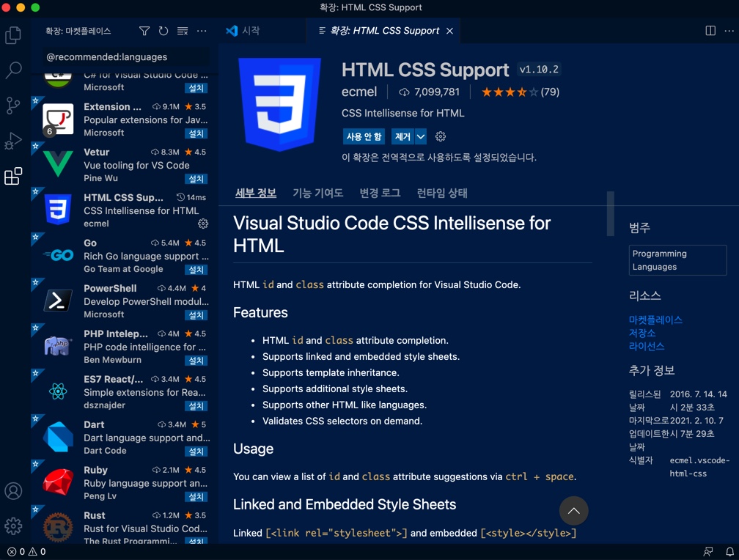Install the PowerShell extension

[x=196, y=315]
